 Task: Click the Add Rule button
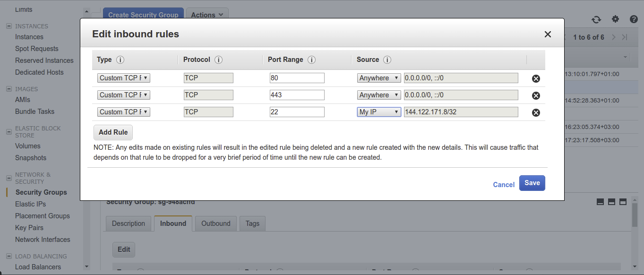pyautogui.click(x=113, y=132)
